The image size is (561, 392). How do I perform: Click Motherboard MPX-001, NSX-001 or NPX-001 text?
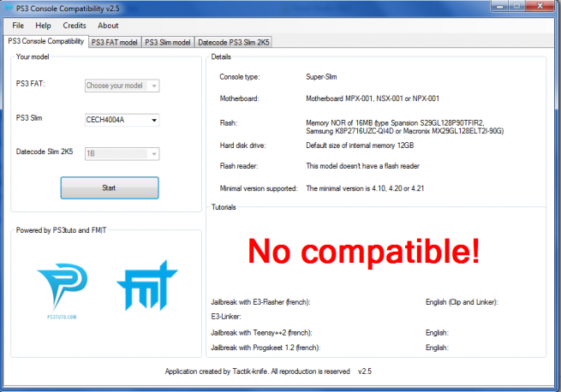(x=373, y=98)
